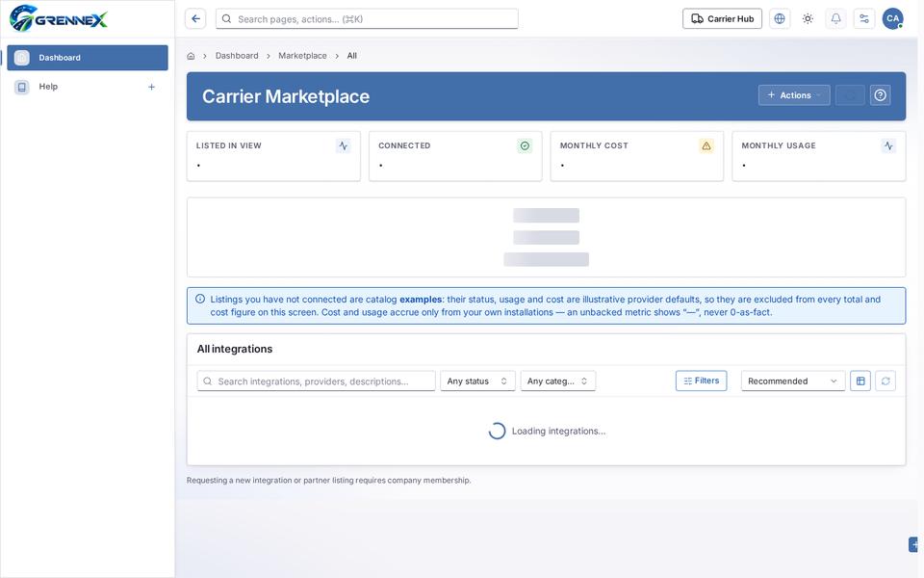Select Dashboard in the sidebar
The height and width of the screenshot is (578, 924).
88,58
